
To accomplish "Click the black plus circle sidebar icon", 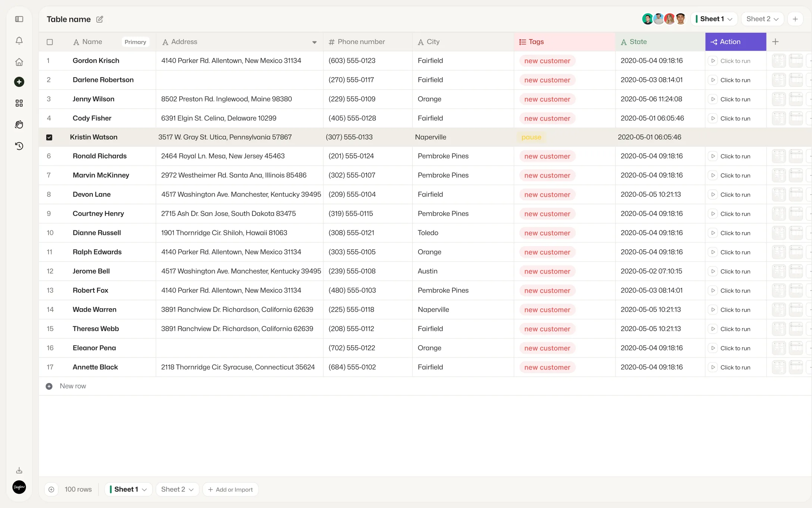I will point(19,82).
